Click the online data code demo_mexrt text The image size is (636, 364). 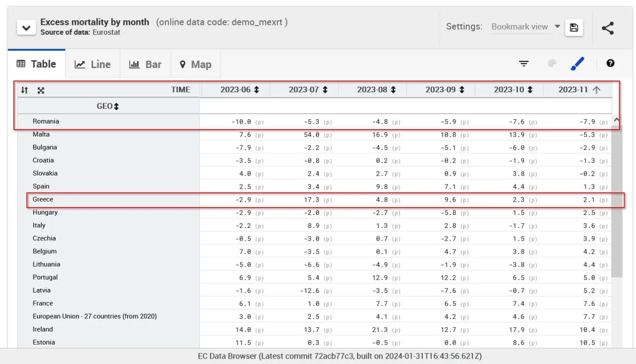coord(222,22)
